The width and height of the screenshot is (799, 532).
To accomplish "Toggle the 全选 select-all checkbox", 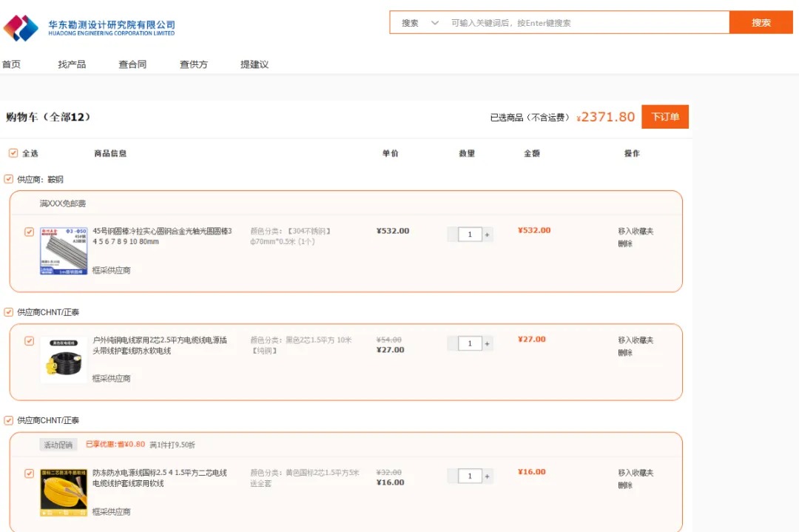I will pos(13,153).
